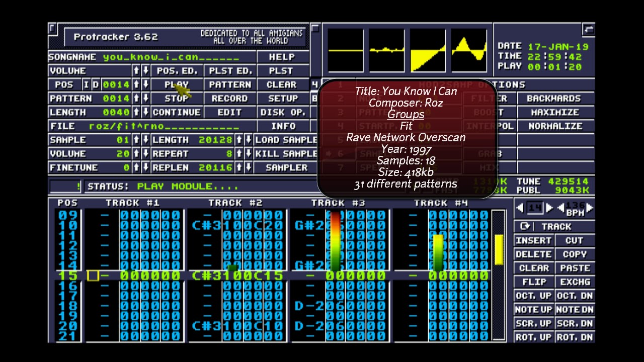Screen dimensions: 644x362
Task: Edit the FILE roz/fit name field
Action: pos(152,126)
